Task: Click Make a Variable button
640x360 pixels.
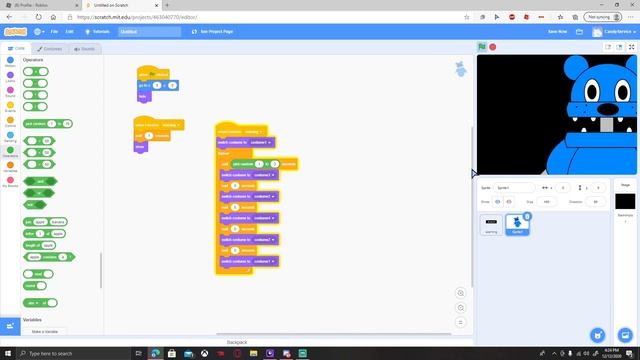Action: 44,332
